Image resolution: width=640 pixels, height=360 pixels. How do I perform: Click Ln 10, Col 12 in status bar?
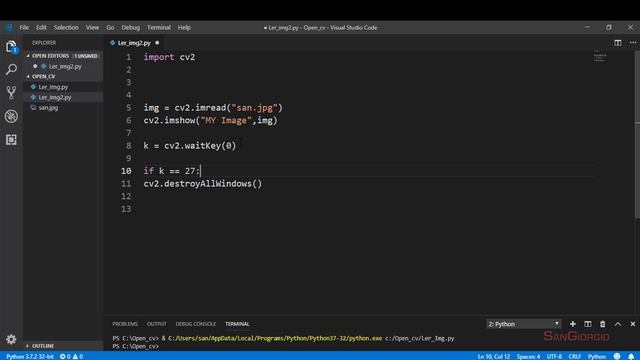[493, 356]
